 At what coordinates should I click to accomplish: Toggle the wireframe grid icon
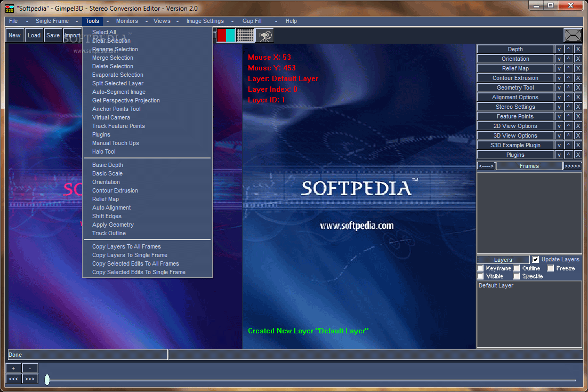tap(245, 35)
